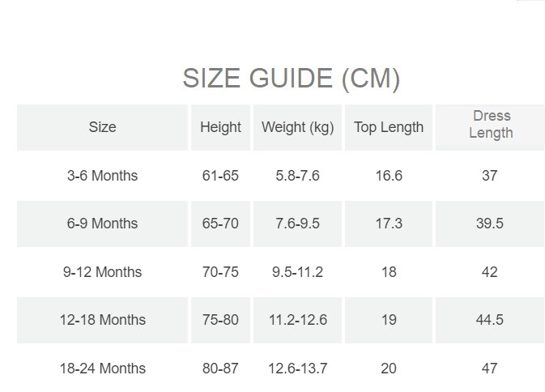545x392 pixels.
Task: Click the Top Length column header
Action: (389, 127)
